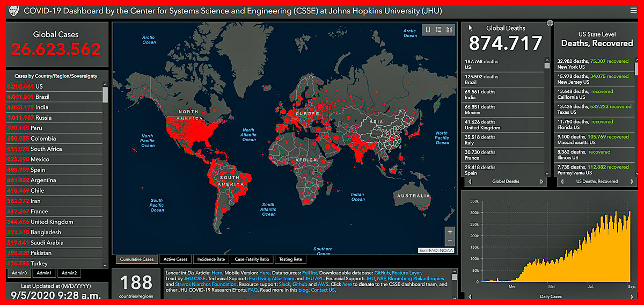Click the 'here' to donate link

[347, 285]
